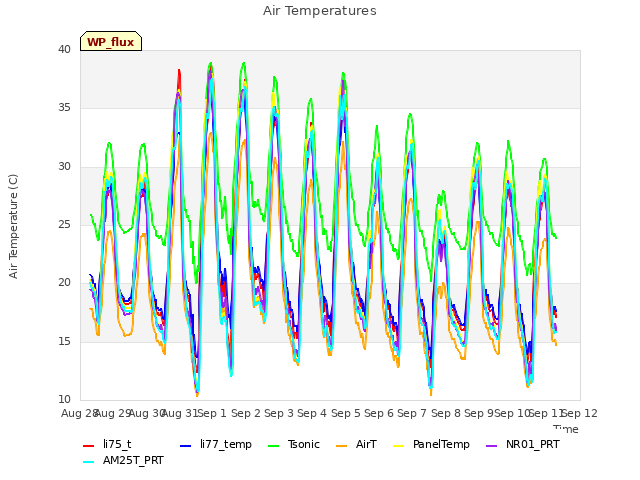Click the Sep 1 x-axis tick label

[212, 413]
